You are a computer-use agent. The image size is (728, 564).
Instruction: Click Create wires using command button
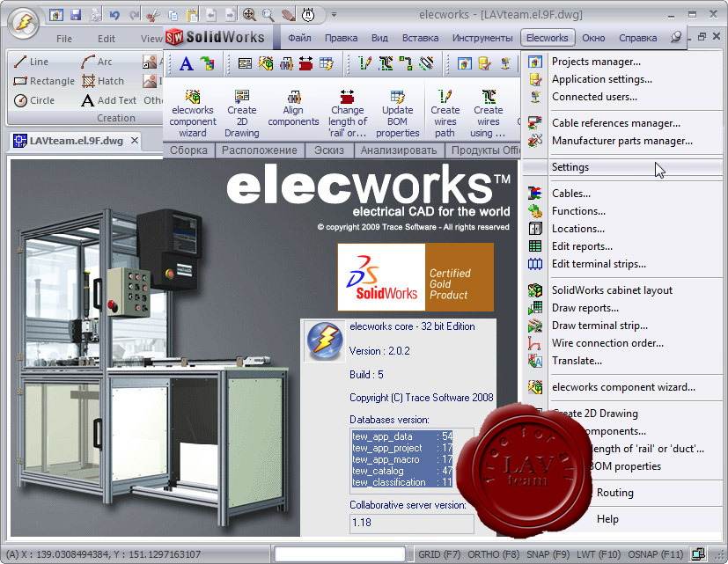click(x=488, y=114)
